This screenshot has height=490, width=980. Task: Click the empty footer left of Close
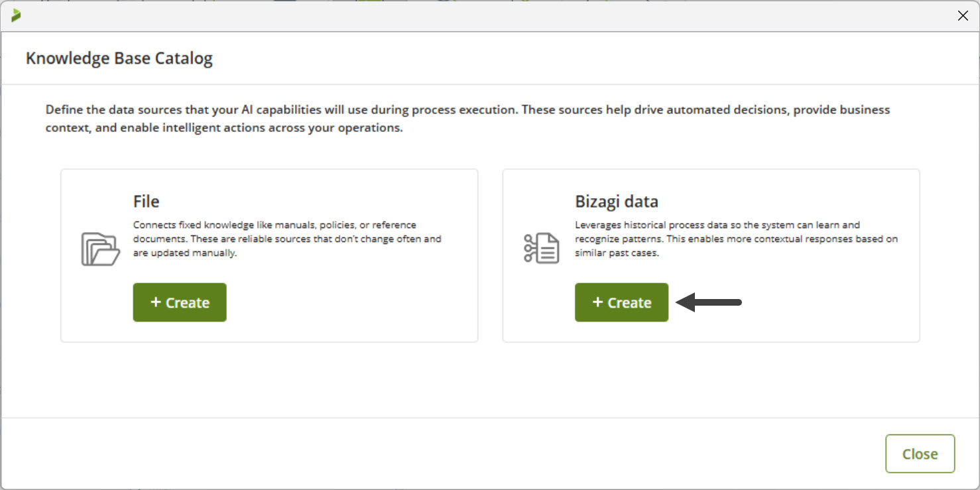(x=464, y=454)
